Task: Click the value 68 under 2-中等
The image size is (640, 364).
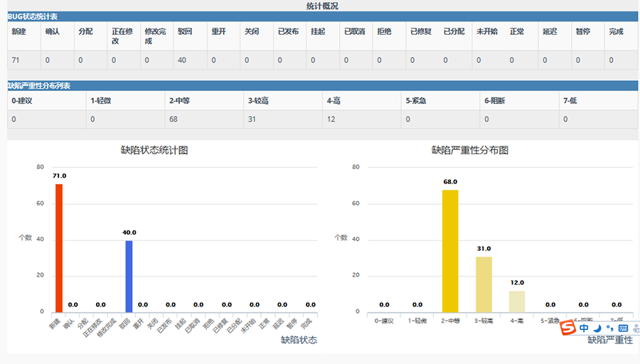Action: click(x=174, y=119)
